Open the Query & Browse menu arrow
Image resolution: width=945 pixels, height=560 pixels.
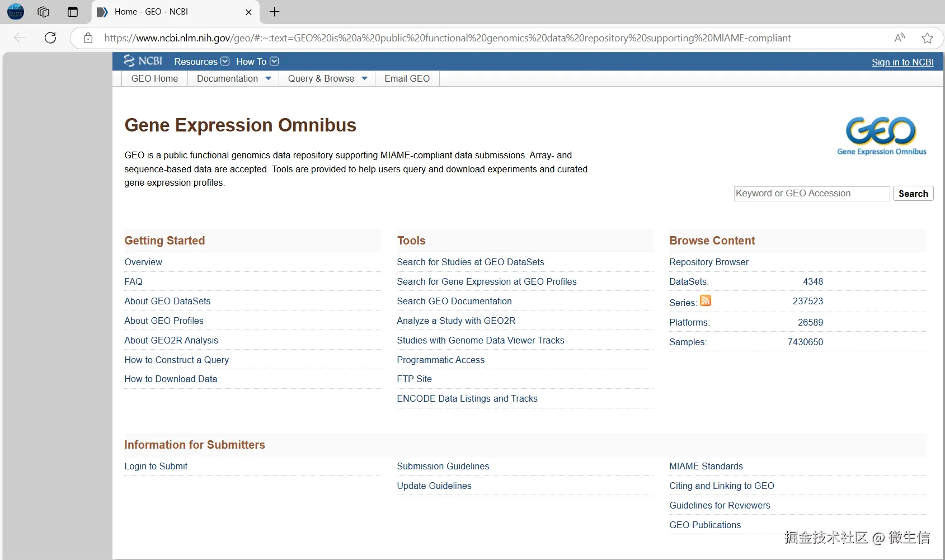365,79
